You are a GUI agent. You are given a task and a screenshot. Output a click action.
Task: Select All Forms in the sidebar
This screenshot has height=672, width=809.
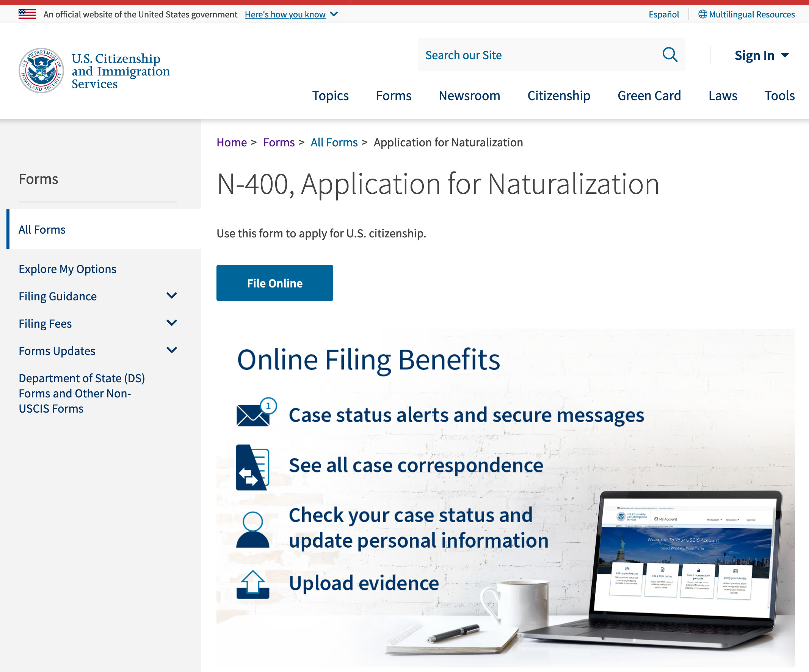coord(42,229)
